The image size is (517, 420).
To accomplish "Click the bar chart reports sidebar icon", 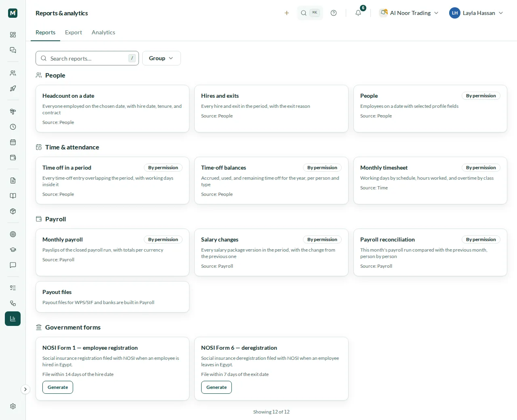I will pyautogui.click(x=13, y=319).
